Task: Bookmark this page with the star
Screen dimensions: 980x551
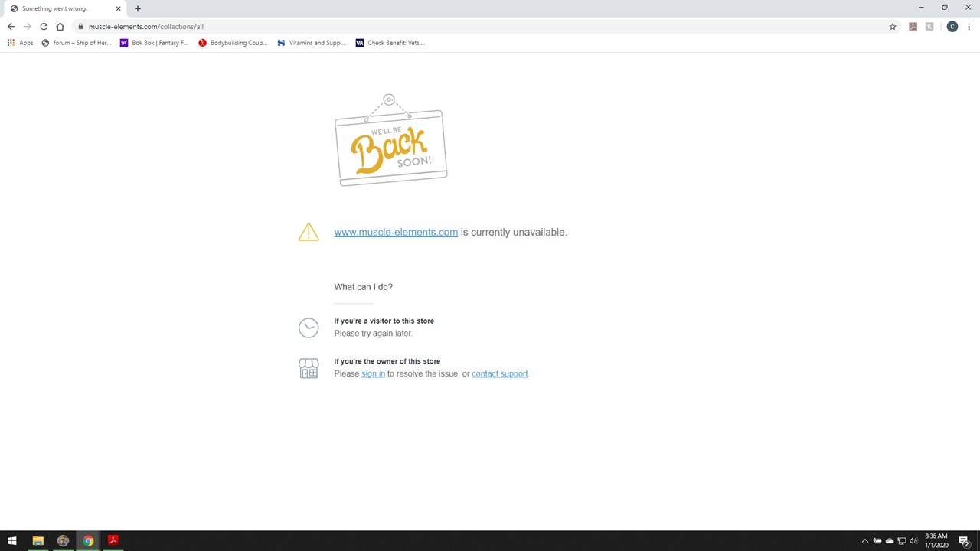Action: [x=892, y=26]
